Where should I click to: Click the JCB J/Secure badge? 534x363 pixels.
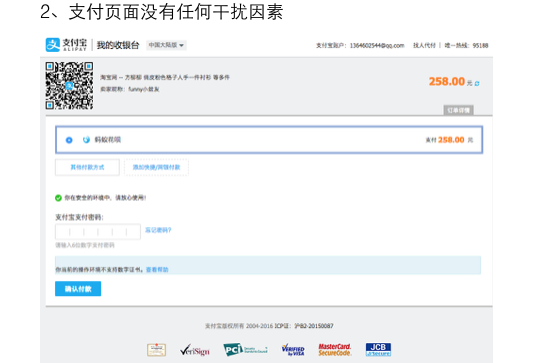378,349
